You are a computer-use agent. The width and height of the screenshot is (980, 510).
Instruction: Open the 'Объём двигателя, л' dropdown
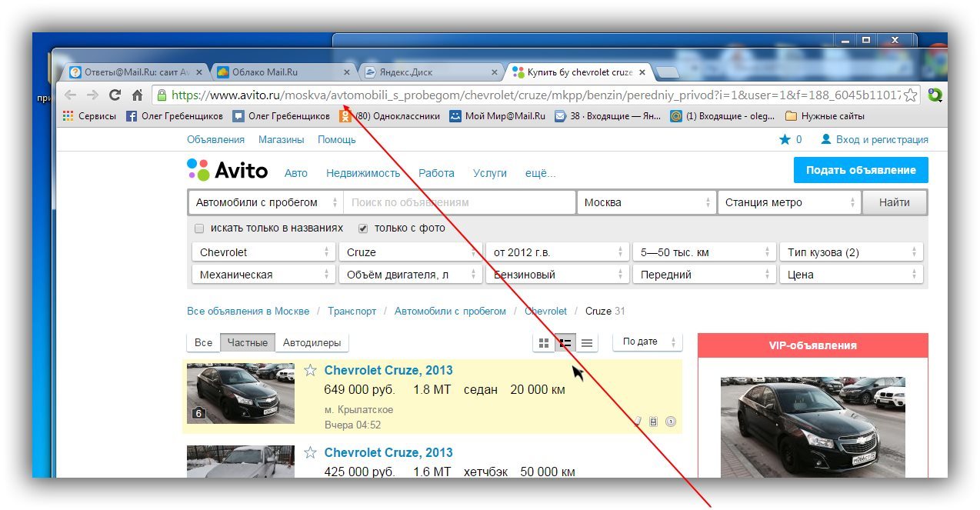point(410,275)
